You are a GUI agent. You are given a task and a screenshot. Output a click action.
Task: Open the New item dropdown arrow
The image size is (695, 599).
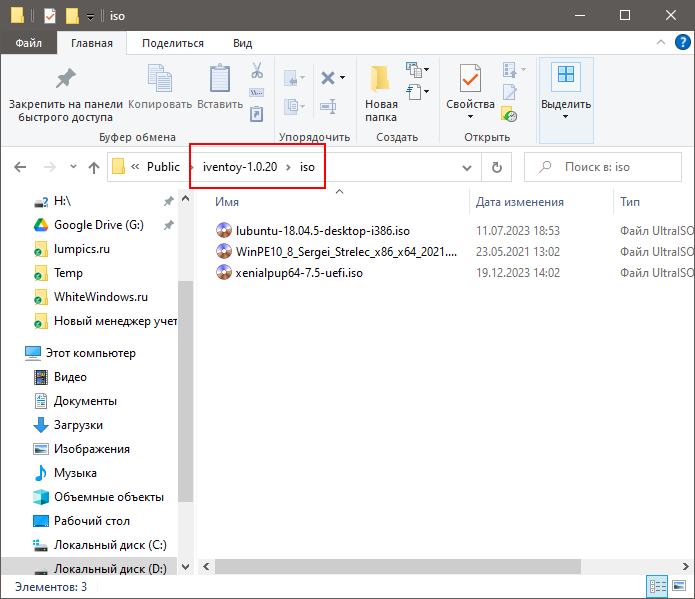click(x=426, y=69)
